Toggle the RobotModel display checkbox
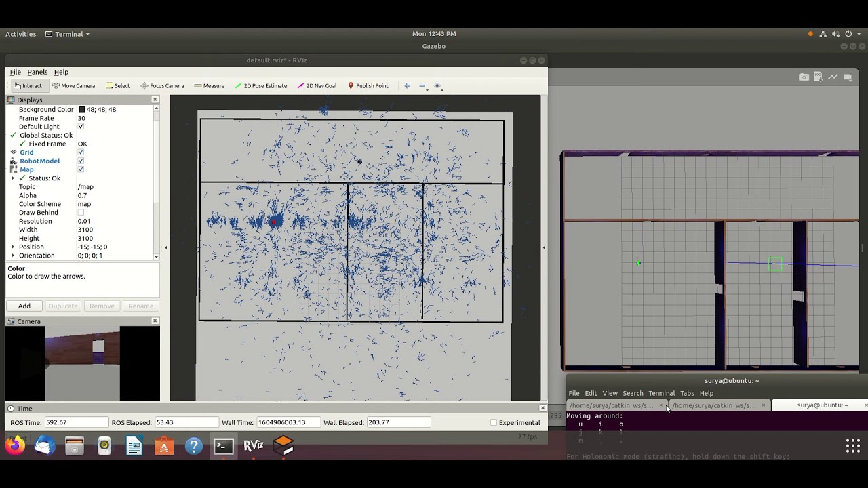This screenshot has width=868, height=488. pos(81,161)
